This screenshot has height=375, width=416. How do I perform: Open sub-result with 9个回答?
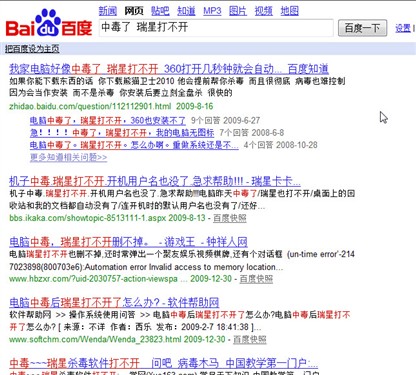pos(108,120)
